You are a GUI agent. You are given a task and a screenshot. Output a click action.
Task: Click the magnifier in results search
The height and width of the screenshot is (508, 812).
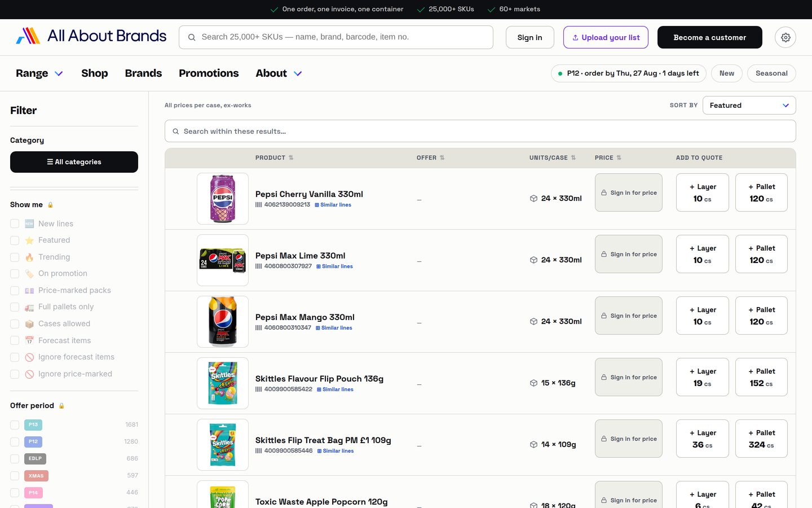(x=176, y=132)
